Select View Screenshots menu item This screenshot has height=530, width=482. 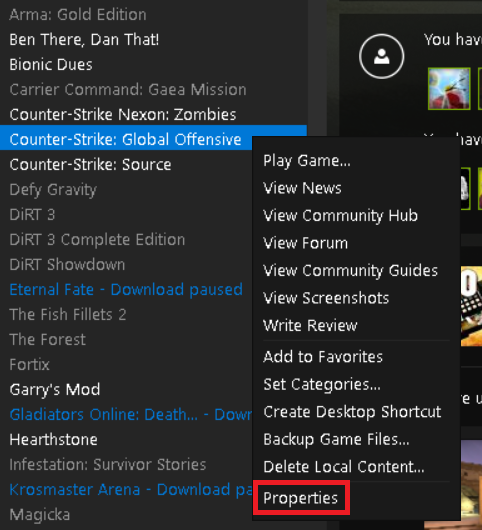[326, 298]
